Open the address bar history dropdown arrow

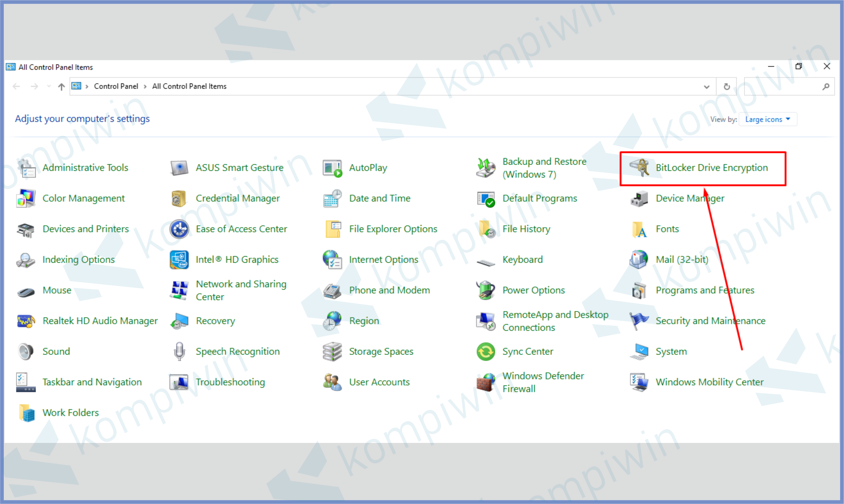tap(706, 87)
